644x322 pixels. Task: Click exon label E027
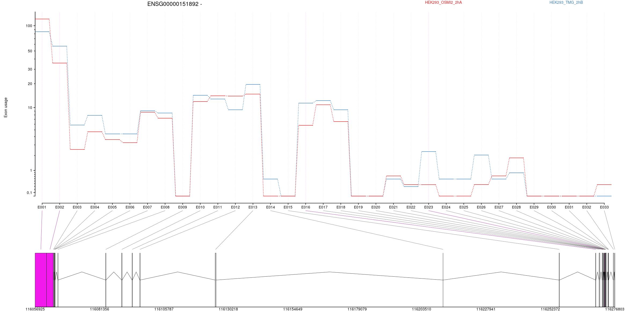click(x=499, y=207)
